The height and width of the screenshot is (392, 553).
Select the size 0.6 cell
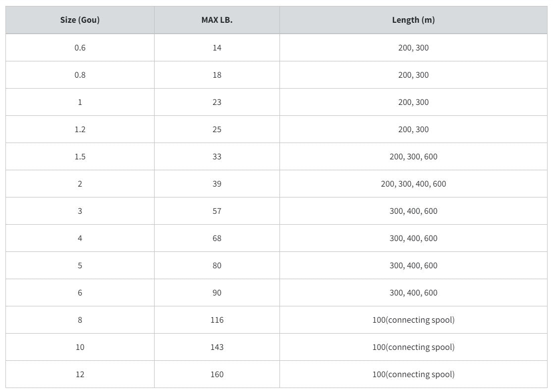click(80, 48)
